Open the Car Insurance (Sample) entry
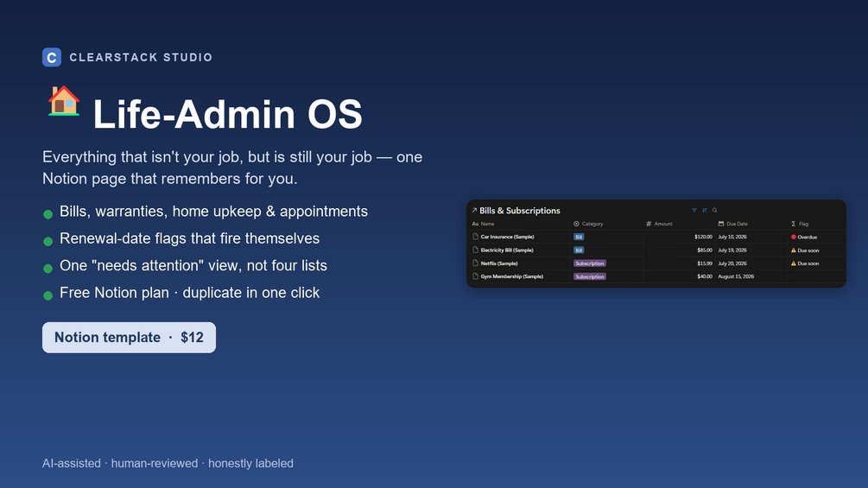The image size is (868, 488). 508,237
